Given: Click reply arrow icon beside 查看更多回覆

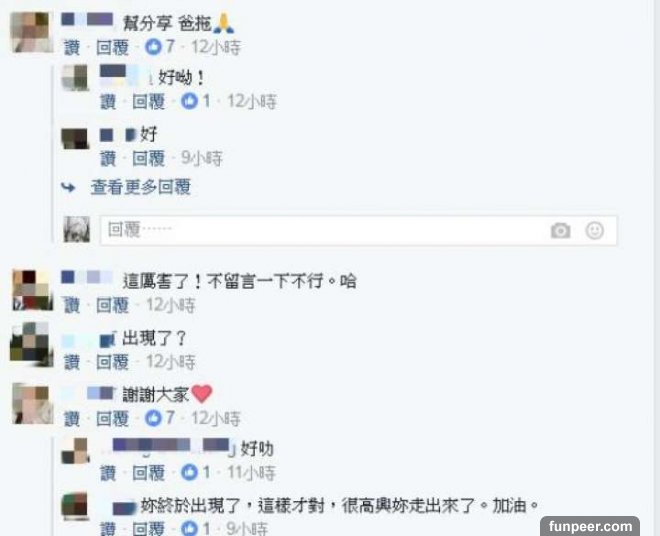Looking at the screenshot, I should (x=69, y=187).
